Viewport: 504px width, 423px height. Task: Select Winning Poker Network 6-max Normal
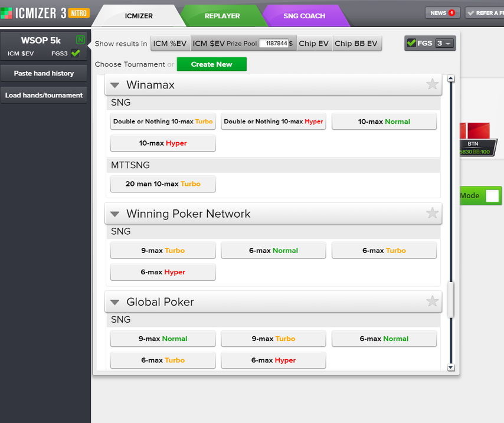(273, 250)
